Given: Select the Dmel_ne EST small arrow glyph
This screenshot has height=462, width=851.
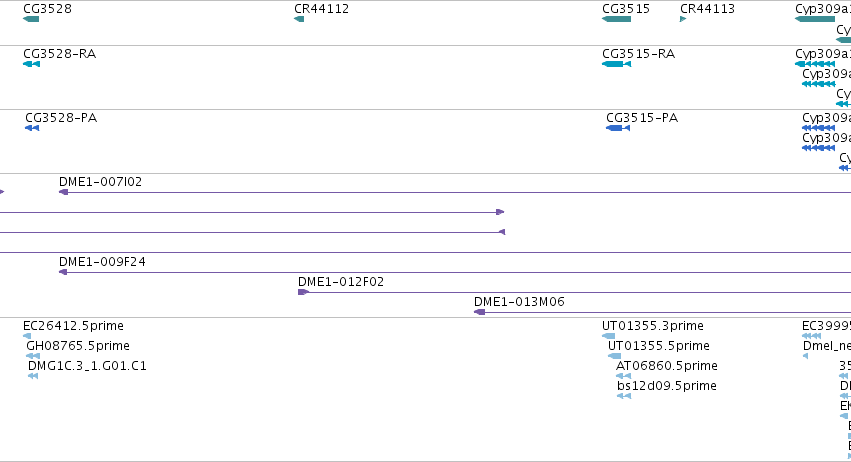Looking at the screenshot, I should (x=805, y=356).
